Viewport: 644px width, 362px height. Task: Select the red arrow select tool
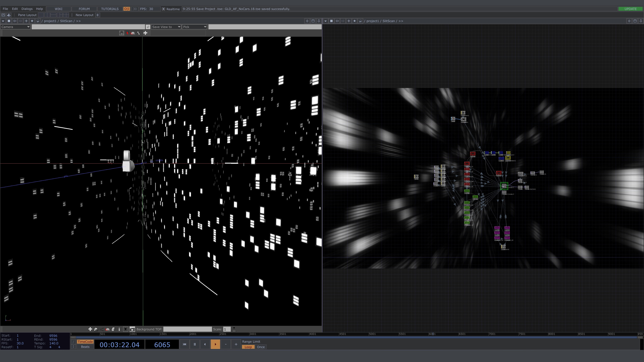pyautogui.click(x=127, y=33)
